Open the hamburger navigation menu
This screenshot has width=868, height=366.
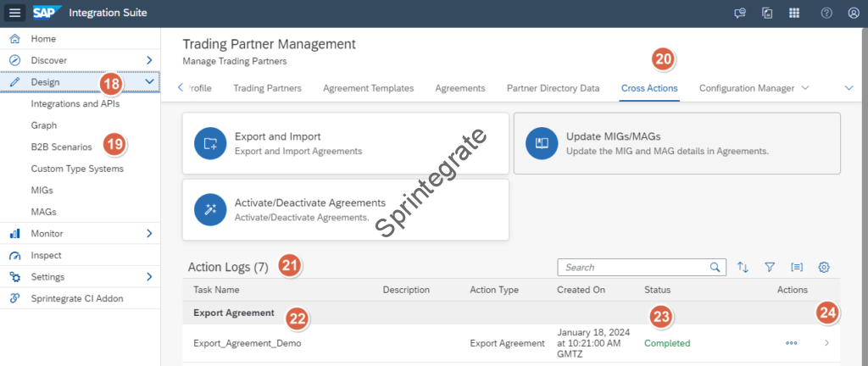coord(15,13)
